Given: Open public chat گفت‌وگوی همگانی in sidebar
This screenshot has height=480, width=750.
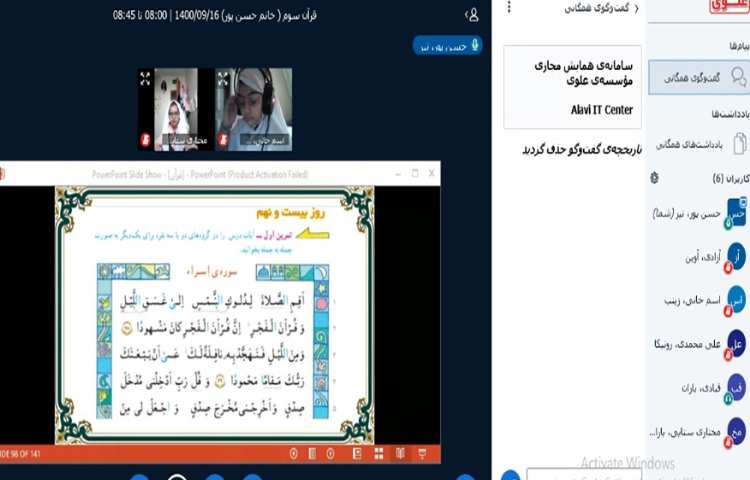Looking at the screenshot, I should [698, 77].
